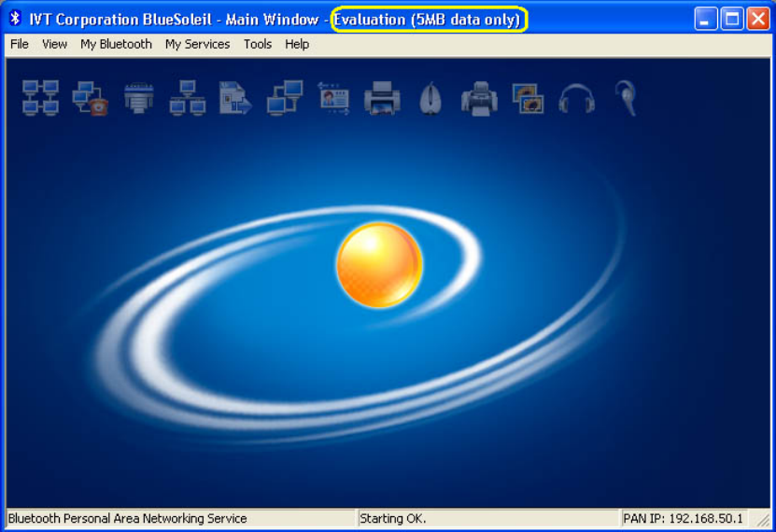Select the mouse Human Interface Device icon
This screenshot has width=776, height=532.
click(430, 98)
